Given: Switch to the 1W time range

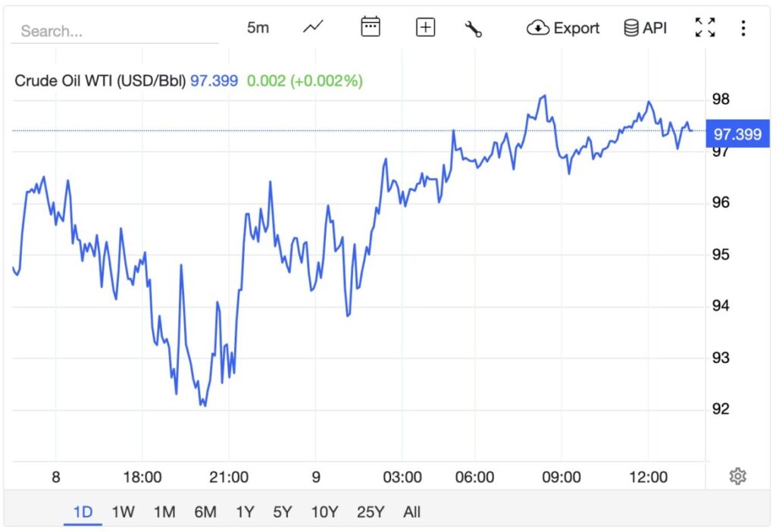Looking at the screenshot, I should coord(123,512).
